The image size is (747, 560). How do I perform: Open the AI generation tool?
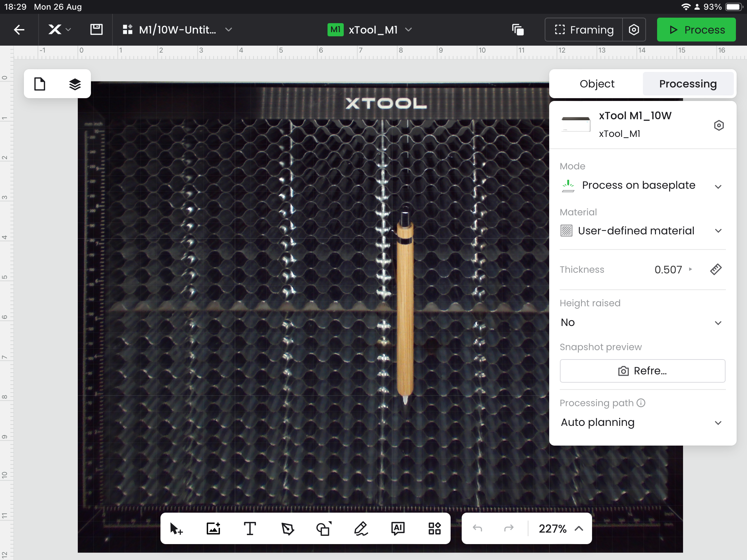(x=398, y=529)
